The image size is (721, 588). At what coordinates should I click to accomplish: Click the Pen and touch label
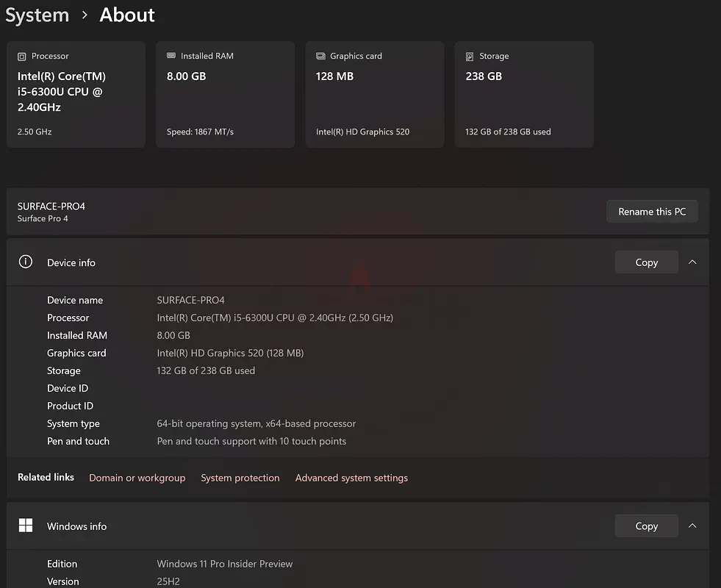(x=78, y=441)
